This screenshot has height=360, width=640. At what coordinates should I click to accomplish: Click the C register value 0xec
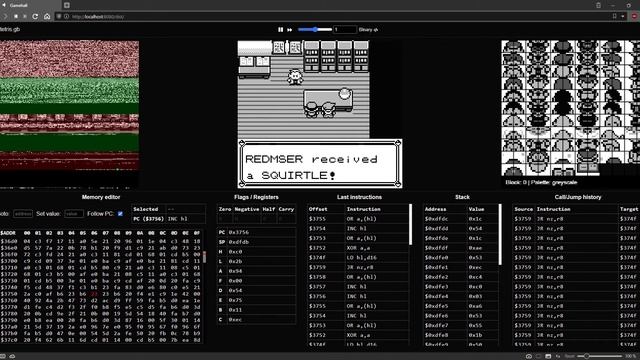[x=235, y=320]
